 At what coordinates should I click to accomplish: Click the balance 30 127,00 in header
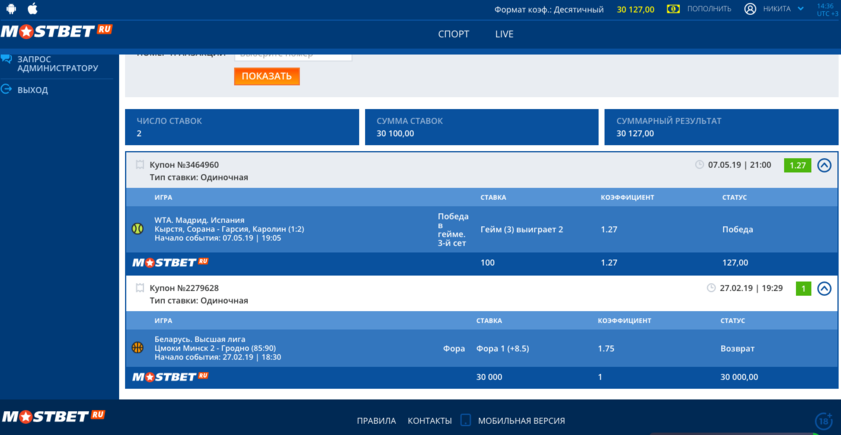[x=636, y=10]
